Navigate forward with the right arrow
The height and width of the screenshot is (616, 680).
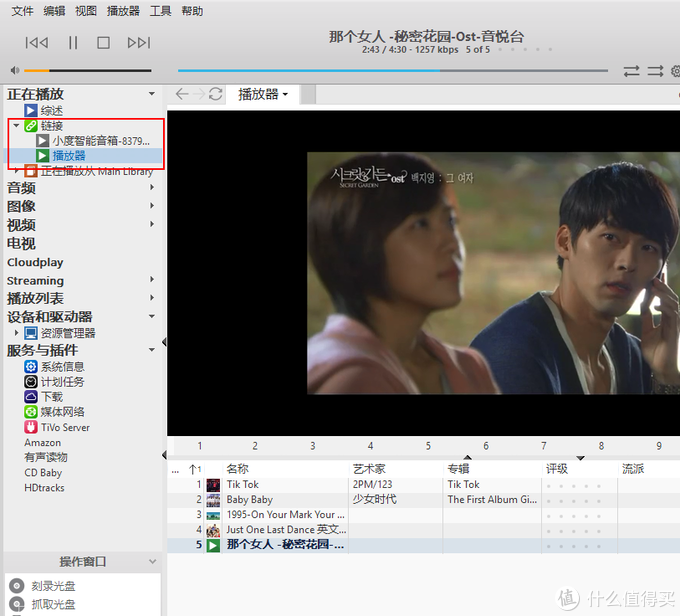pos(199,94)
